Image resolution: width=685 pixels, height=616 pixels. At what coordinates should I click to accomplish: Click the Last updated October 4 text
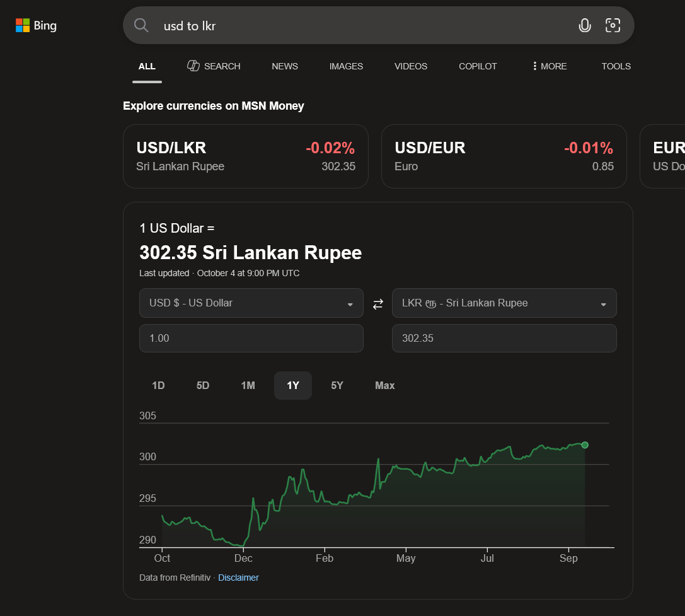click(219, 273)
